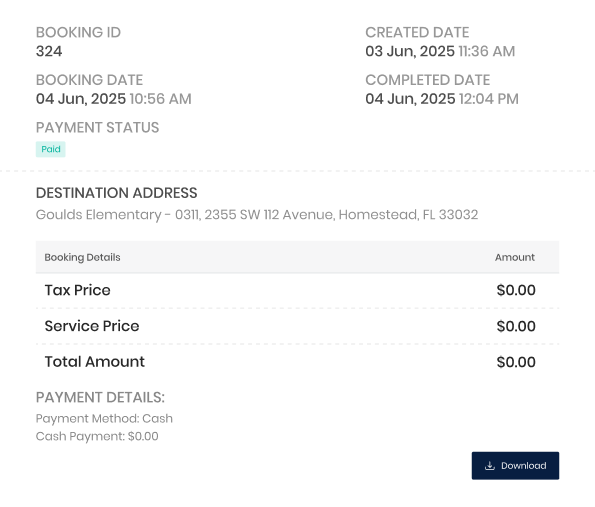The image size is (595, 507).
Task: Click the booking date 04 Jun, 2025 10:56 AM
Action: [x=113, y=99]
